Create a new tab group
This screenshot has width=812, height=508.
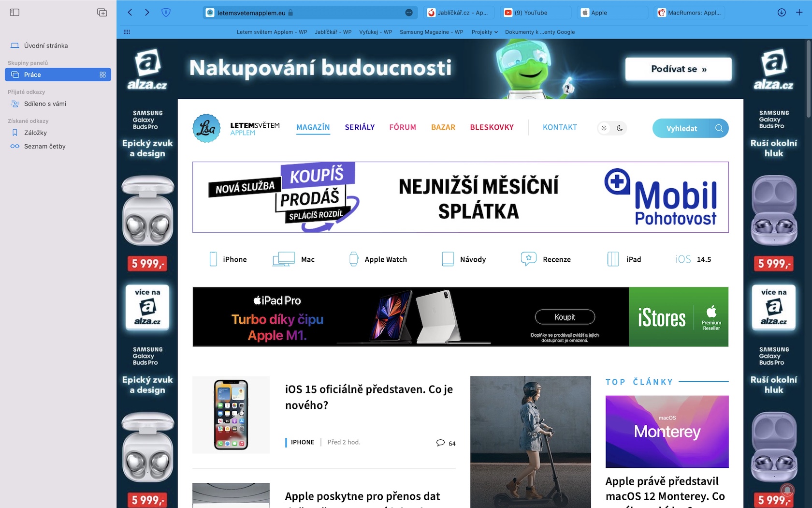click(x=102, y=13)
